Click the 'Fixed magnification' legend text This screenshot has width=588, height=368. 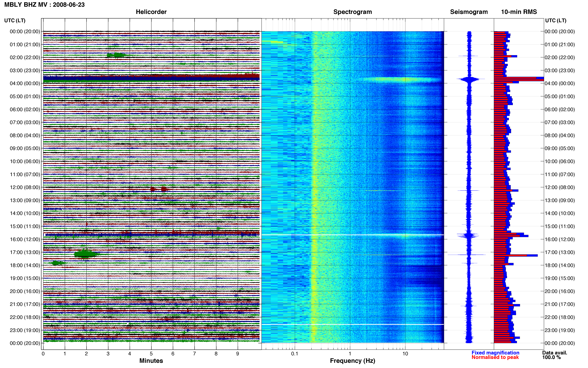[495, 353]
